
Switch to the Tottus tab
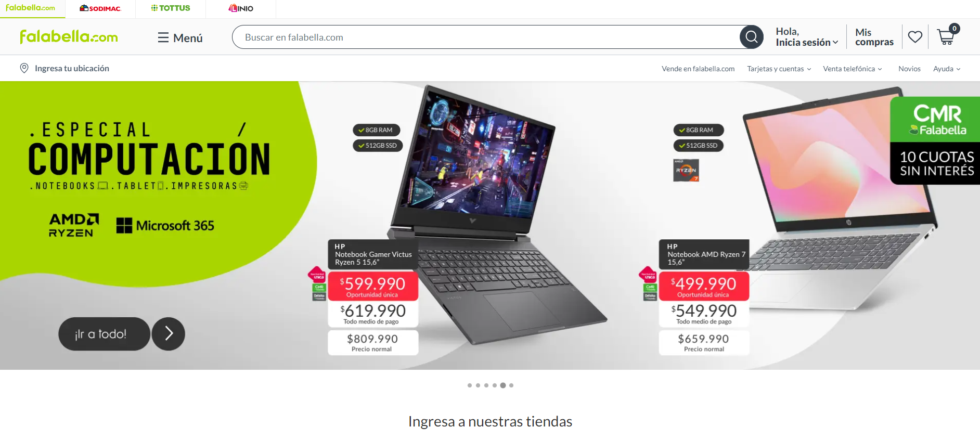pos(171,8)
